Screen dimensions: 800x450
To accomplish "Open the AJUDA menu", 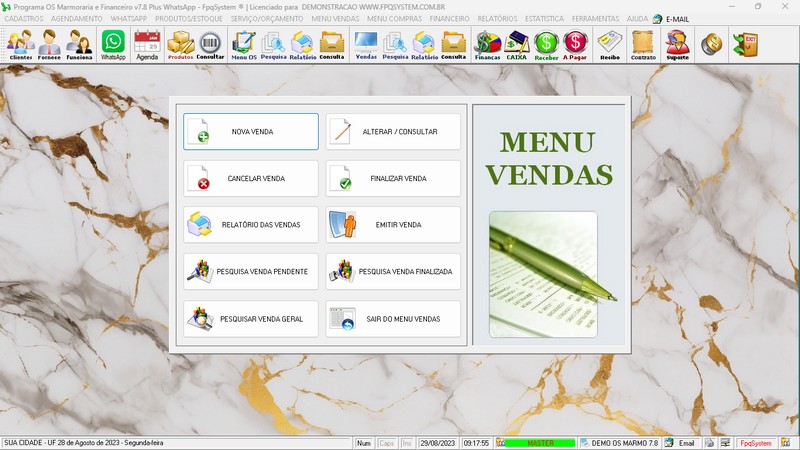I will 637,19.
